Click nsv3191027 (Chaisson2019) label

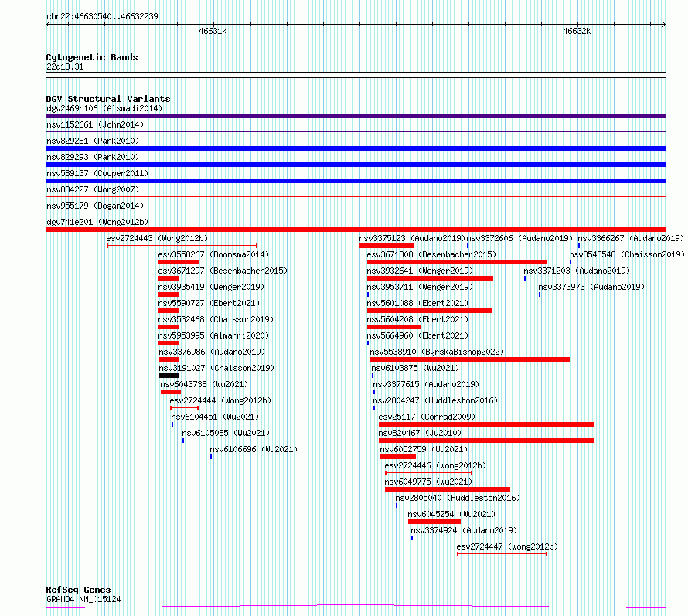click(216, 368)
